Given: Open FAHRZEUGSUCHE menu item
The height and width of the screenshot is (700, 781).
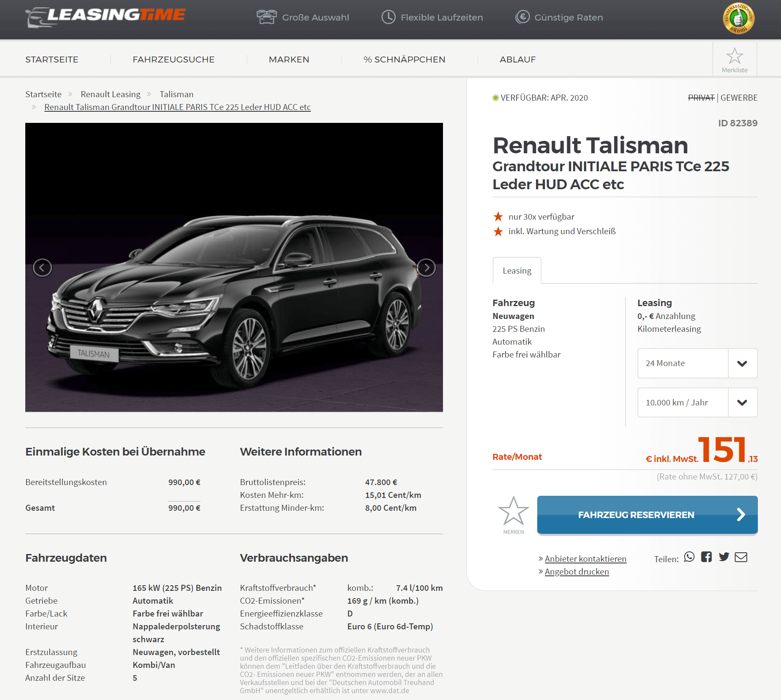Looking at the screenshot, I should coord(174,60).
